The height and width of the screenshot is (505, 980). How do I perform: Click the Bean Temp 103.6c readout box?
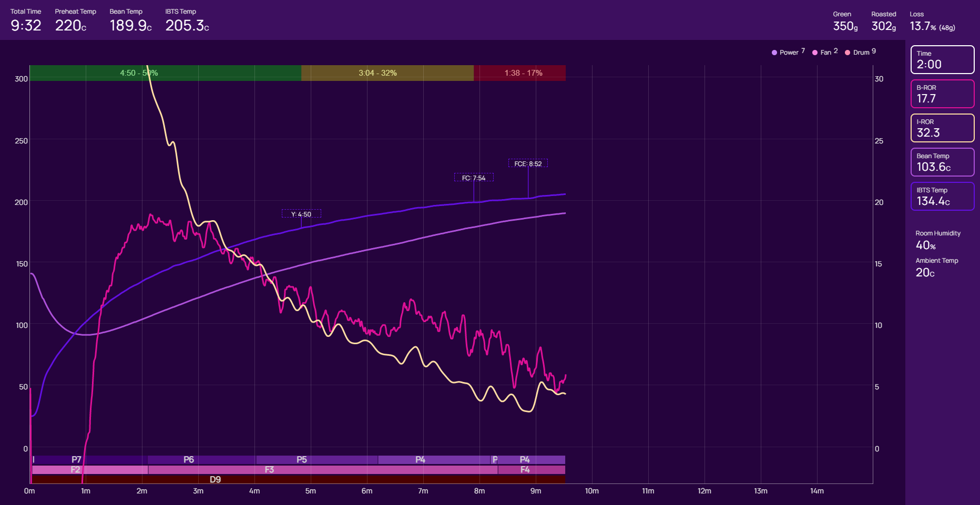[942, 162]
